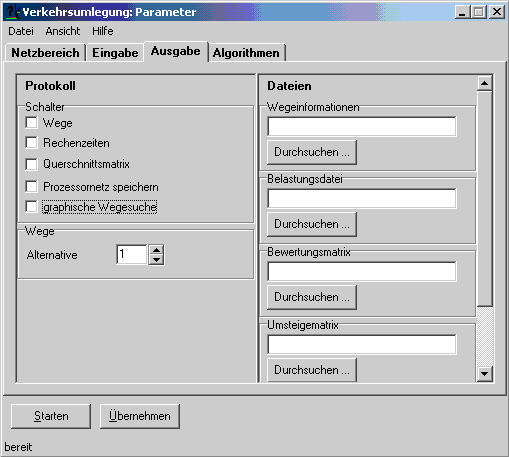Switch to the Netzbereich tab
The width and height of the screenshot is (509, 457).
[x=45, y=53]
